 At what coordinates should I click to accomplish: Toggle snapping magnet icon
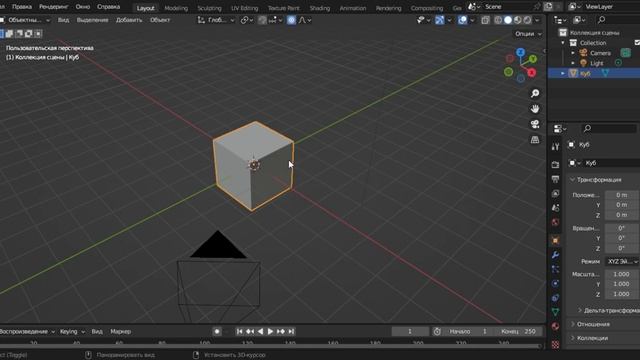pos(262,20)
